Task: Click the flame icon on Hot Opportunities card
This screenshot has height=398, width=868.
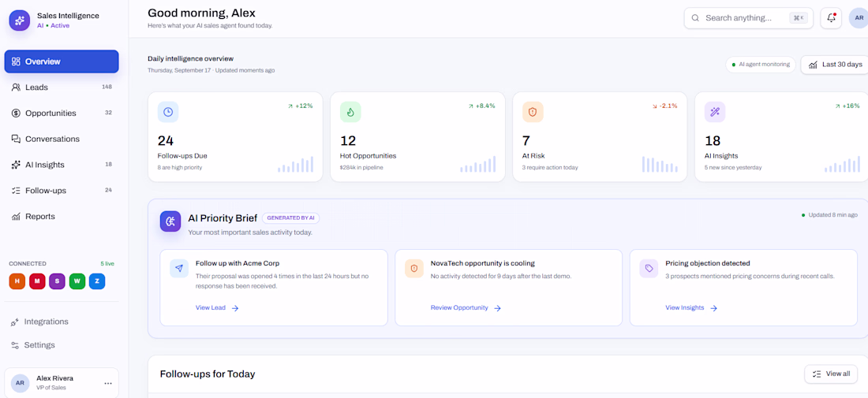Action: click(x=350, y=112)
